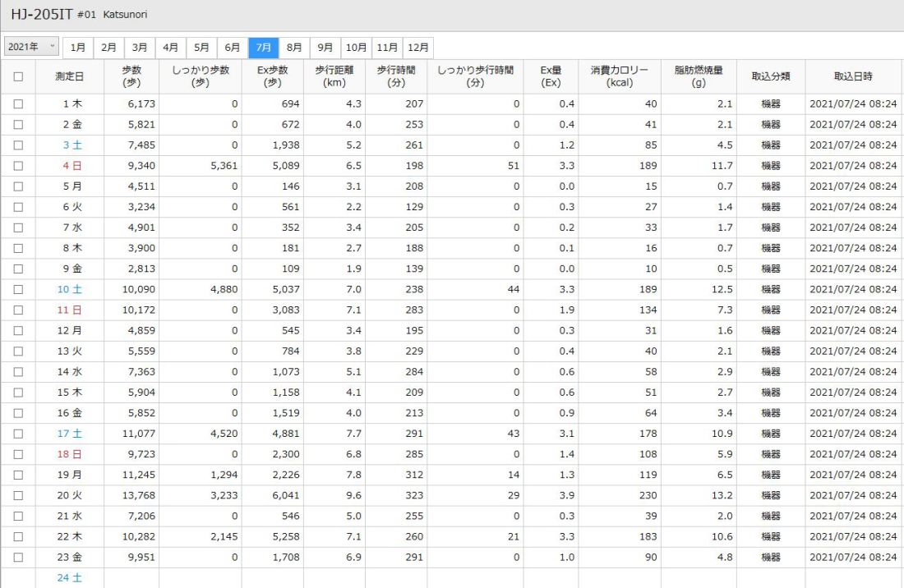Click the 歩行時間 (分) column header
Screen dimensions: 904x588
point(396,76)
